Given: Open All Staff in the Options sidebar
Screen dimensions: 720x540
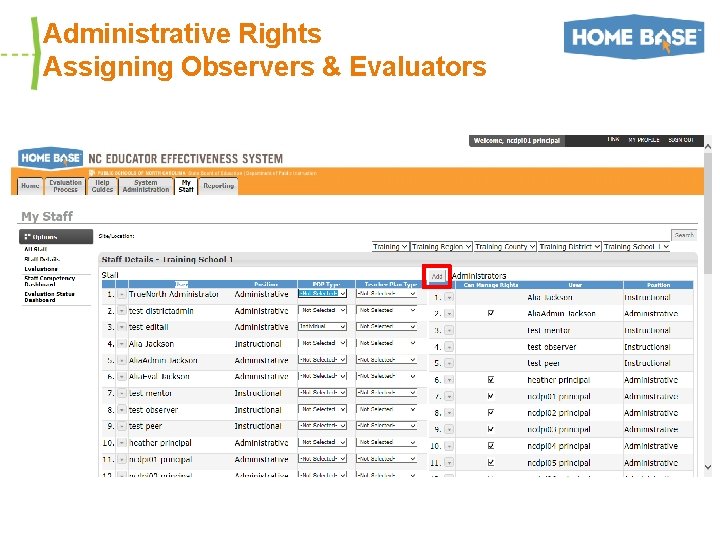Looking at the screenshot, I should click(36, 249).
